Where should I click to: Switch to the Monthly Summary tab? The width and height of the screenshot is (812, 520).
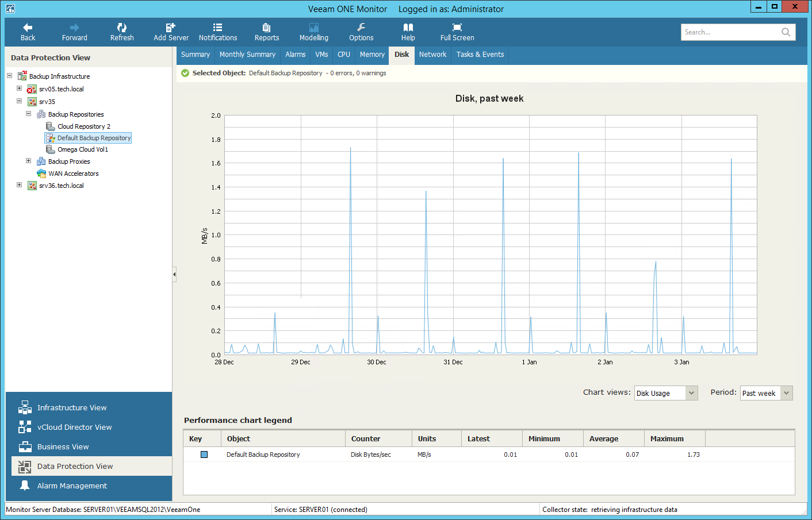coord(247,55)
